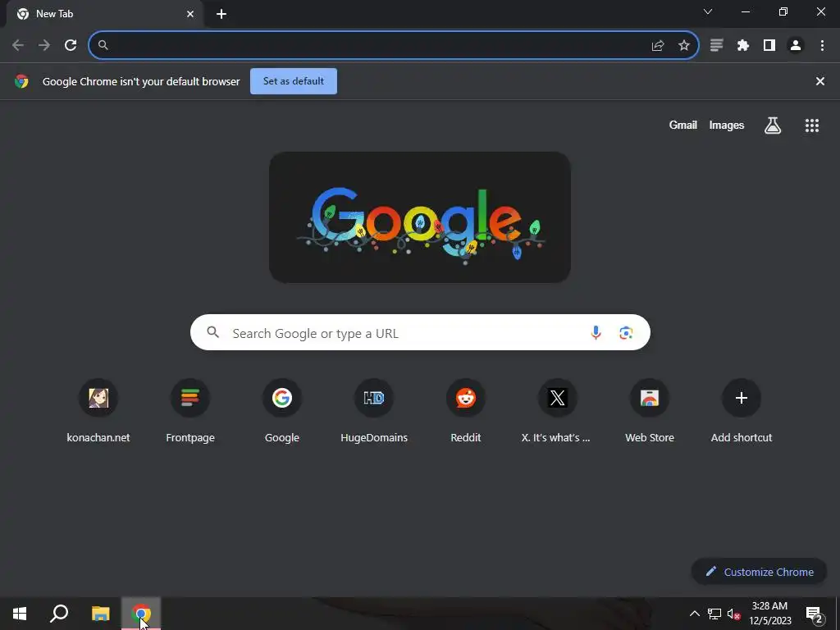840x630 pixels.
Task: Open Web Store shortcut
Action: [650, 411]
